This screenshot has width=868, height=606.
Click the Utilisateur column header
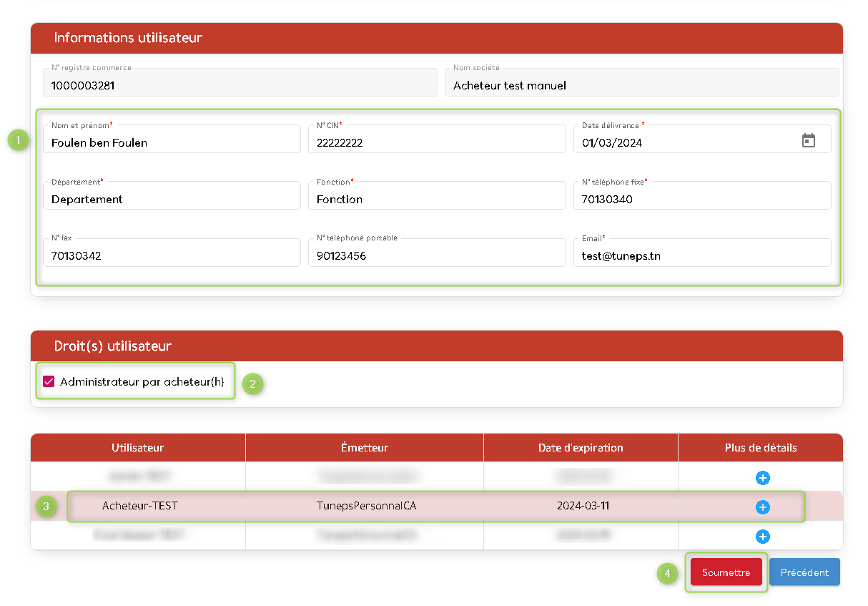[137, 448]
